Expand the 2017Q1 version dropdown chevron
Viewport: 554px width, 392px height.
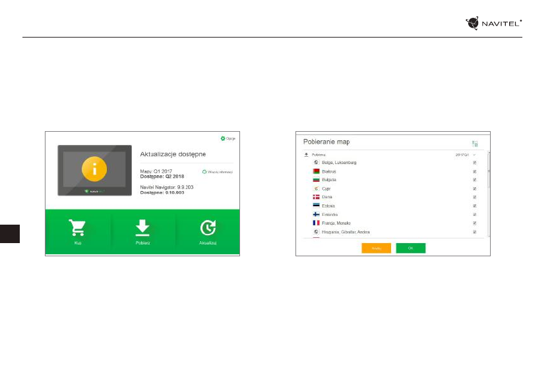tap(474, 155)
